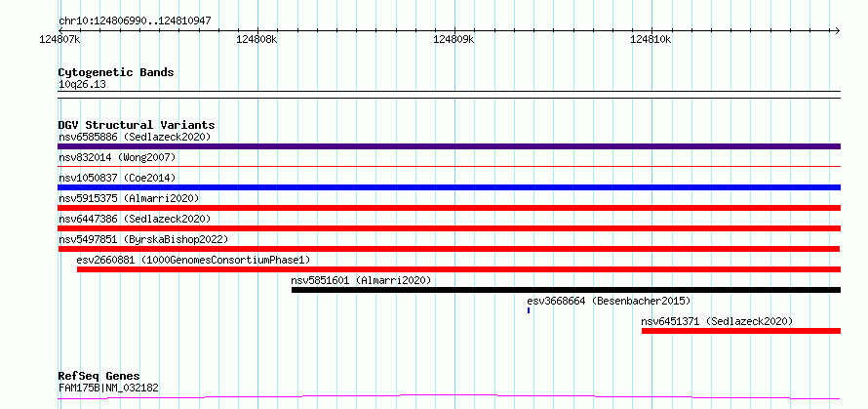Select the magenta FAM175B gene track line
This screenshot has height=409, width=868.
449,397
